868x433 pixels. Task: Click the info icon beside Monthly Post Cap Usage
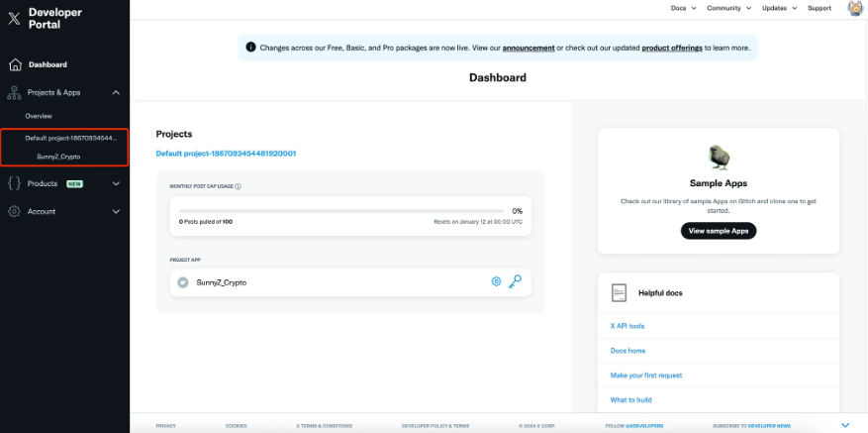(239, 186)
